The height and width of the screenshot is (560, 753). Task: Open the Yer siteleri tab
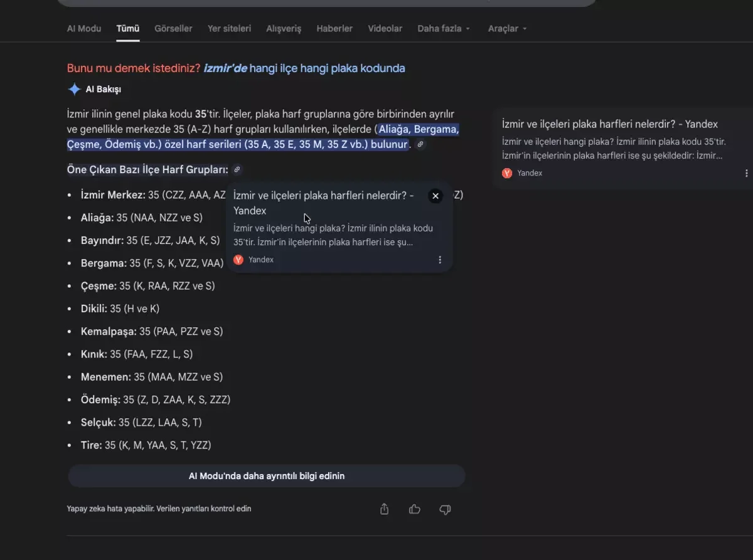(x=229, y=29)
